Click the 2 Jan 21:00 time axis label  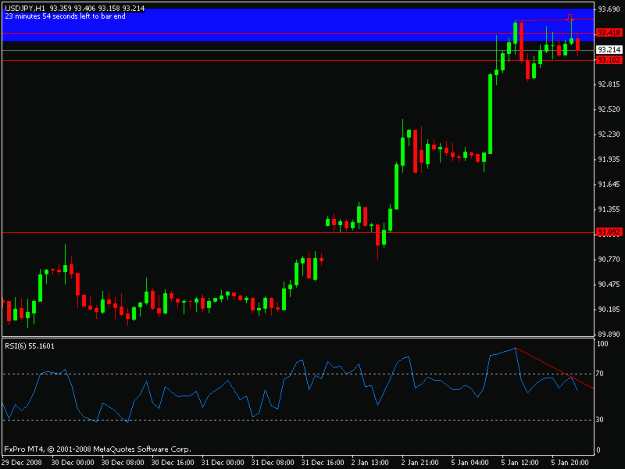[x=420, y=463]
